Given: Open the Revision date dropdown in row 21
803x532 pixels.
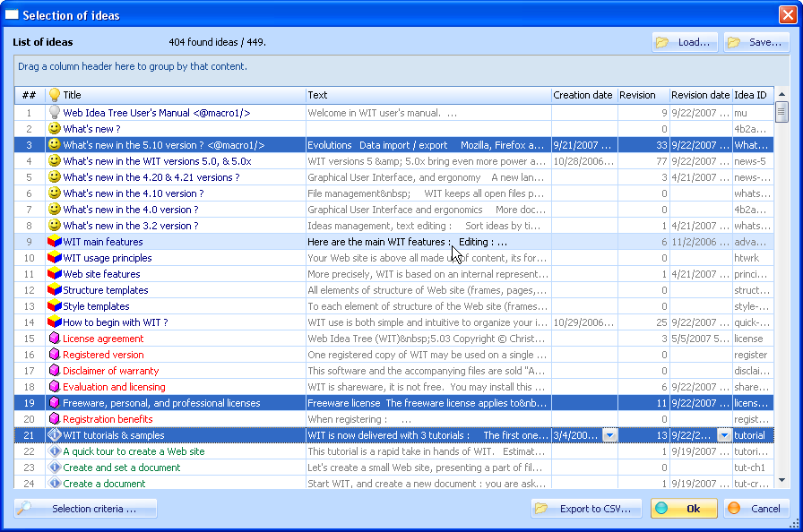Looking at the screenshot, I should pyautogui.click(x=725, y=435).
